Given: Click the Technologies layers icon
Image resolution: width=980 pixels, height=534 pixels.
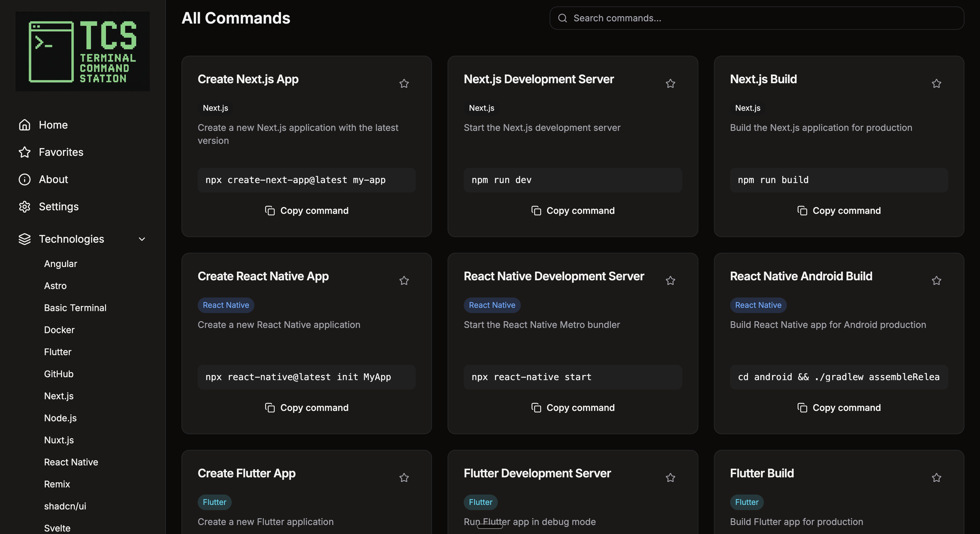Looking at the screenshot, I should (x=25, y=239).
